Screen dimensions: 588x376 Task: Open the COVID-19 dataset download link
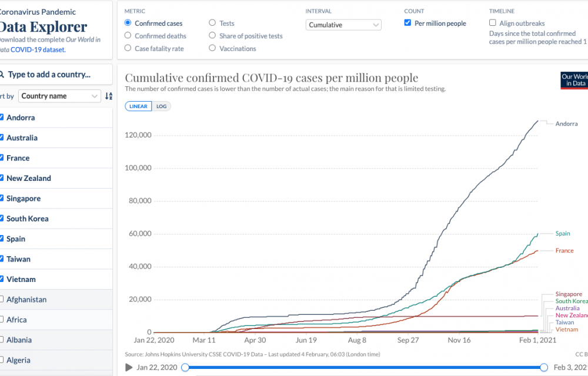point(38,50)
